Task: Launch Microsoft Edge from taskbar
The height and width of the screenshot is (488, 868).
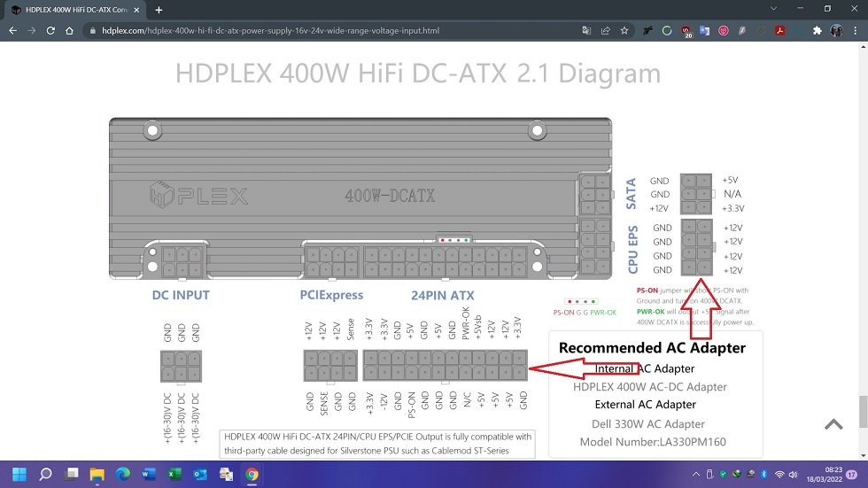Action: coord(123,474)
